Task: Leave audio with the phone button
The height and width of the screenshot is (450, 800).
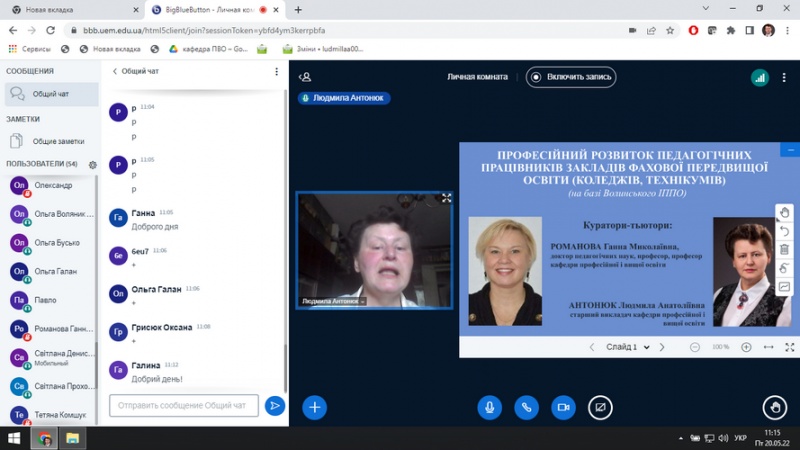Action: pyautogui.click(x=526, y=407)
